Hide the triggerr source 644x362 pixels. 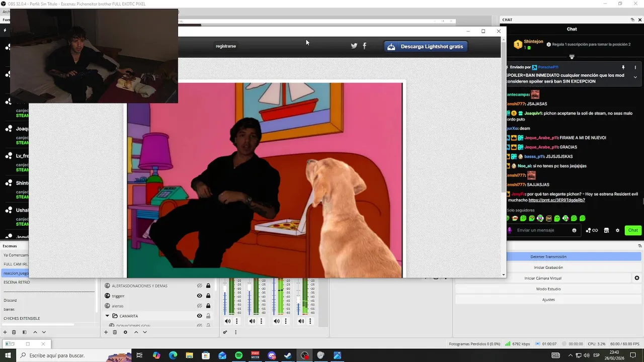[199, 296]
